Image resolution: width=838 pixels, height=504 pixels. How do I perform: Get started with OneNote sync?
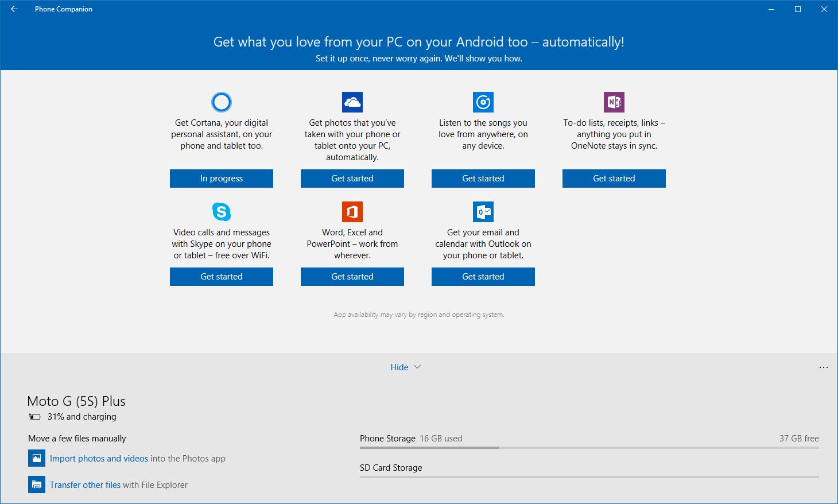click(x=614, y=179)
